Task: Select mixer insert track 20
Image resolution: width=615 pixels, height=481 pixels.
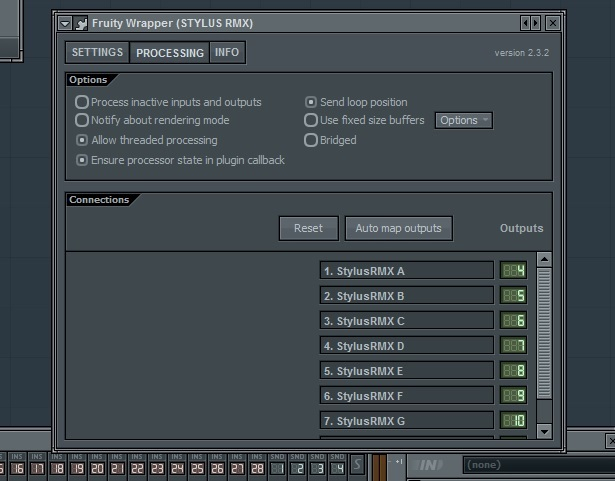Action: point(97,466)
